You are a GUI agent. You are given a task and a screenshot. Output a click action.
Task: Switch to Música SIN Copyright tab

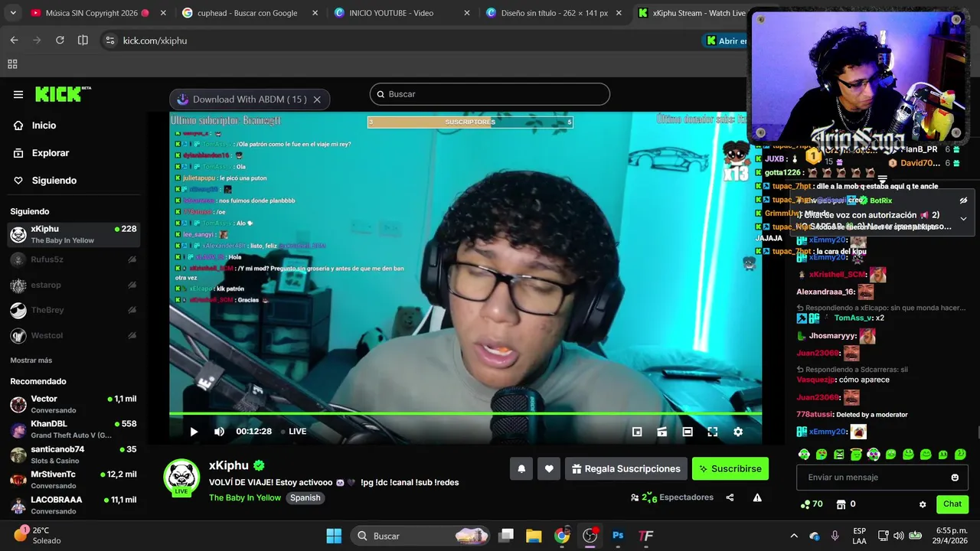click(x=98, y=13)
